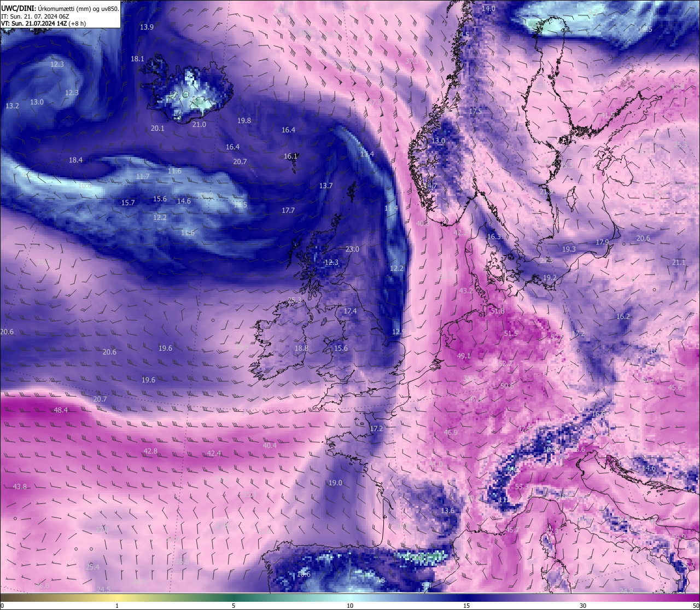700x610 pixels.
Task: Click the 45.6 value label
Action: pos(675,388)
